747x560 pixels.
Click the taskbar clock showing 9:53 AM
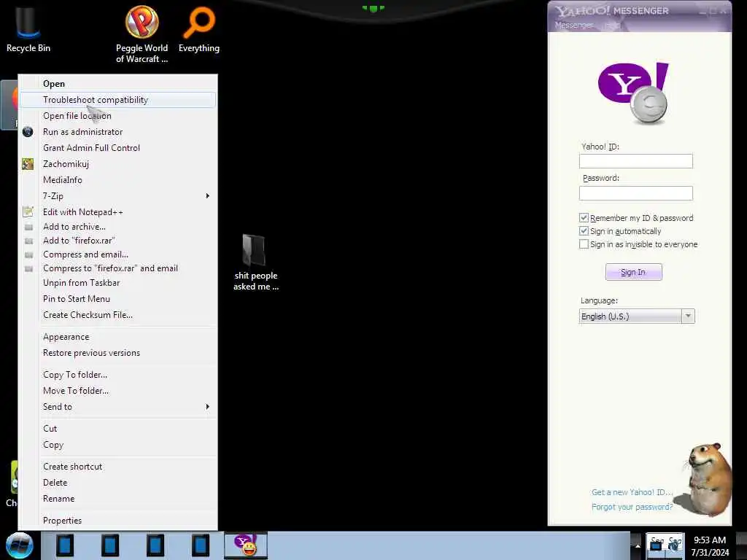(710, 545)
